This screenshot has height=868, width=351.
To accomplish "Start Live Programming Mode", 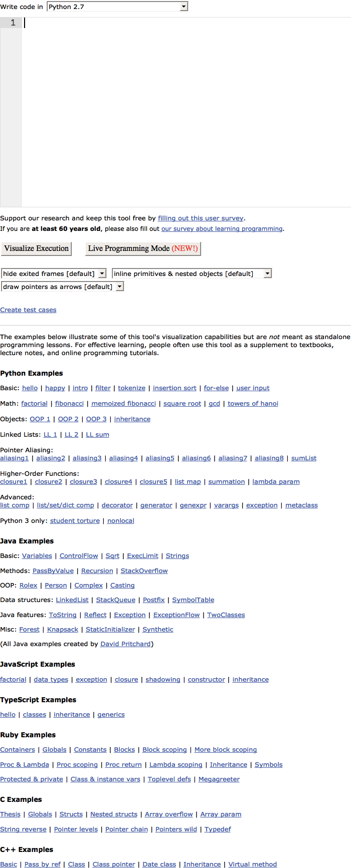I will click(x=143, y=248).
